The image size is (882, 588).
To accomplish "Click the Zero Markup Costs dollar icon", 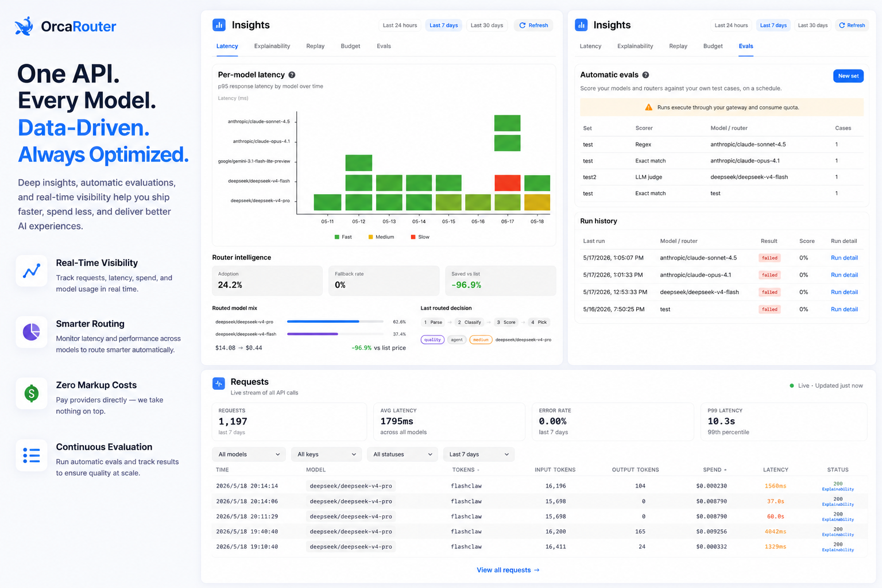I will pyautogui.click(x=32, y=393).
